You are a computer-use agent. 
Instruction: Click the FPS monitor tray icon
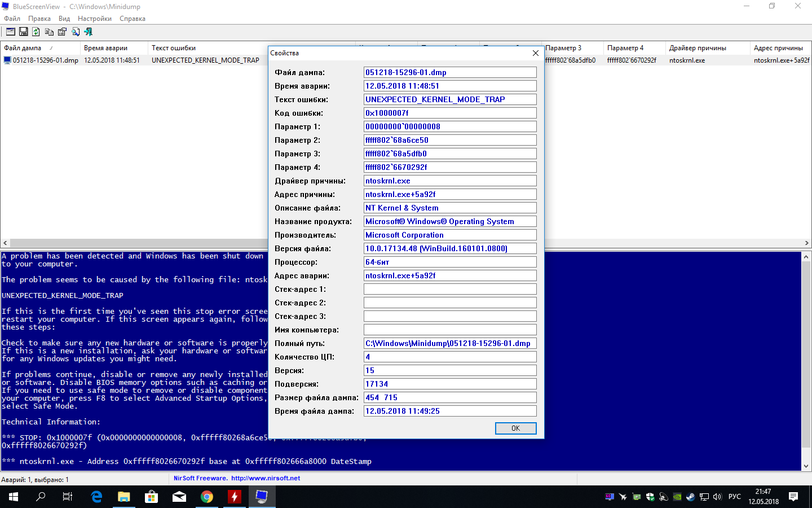[x=610, y=497]
